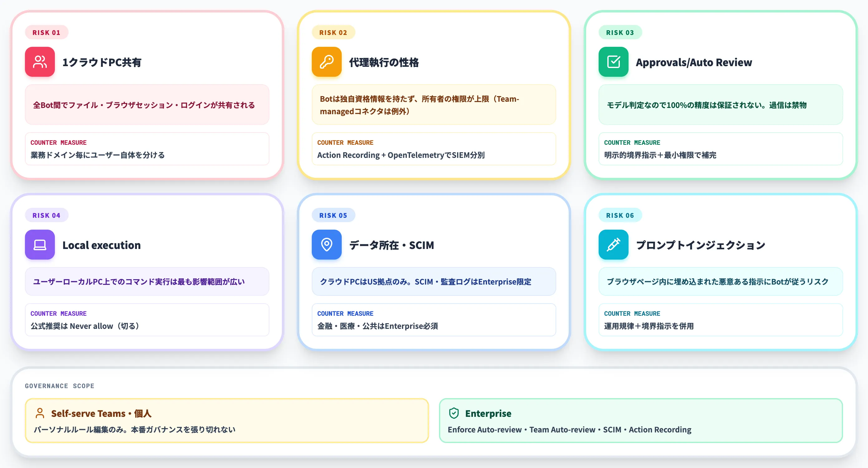Click countermeasure 金融・医療・公共はEnterprise必須
This screenshot has width=868, height=468.
377,326
